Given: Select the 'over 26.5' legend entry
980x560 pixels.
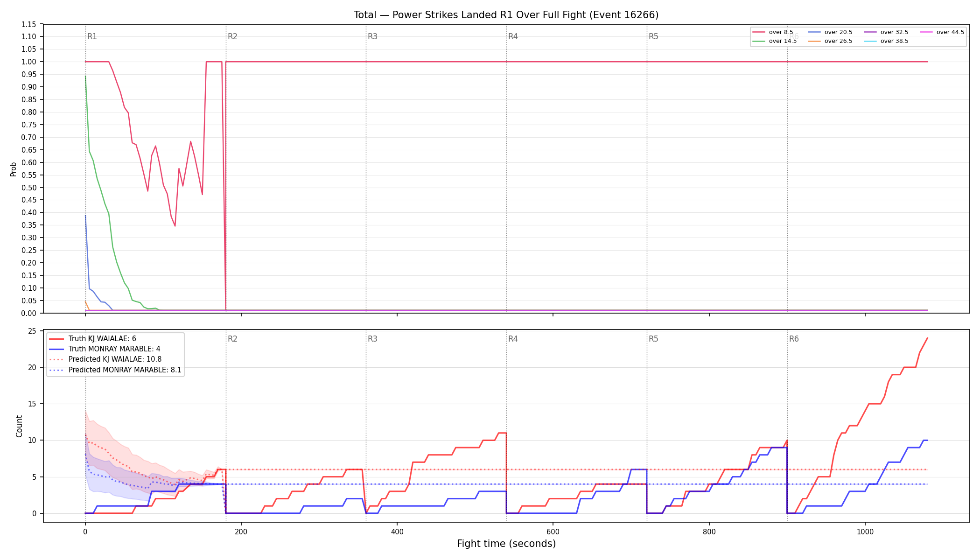Looking at the screenshot, I should [830, 41].
